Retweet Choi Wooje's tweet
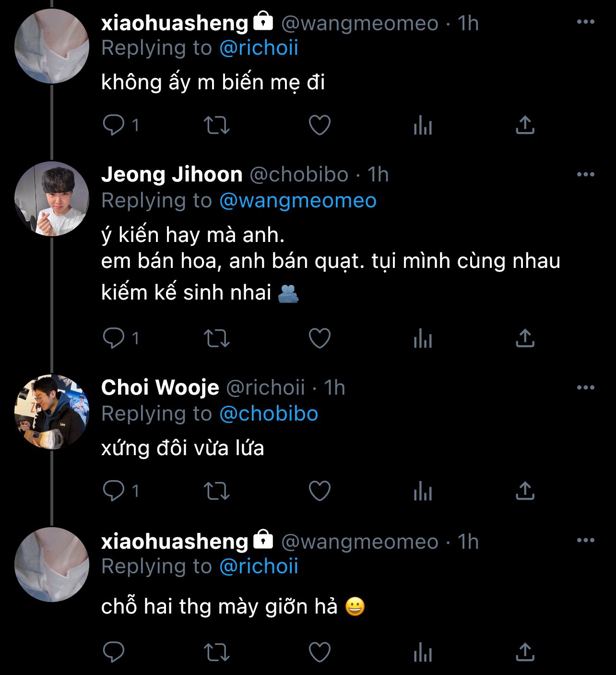Image resolution: width=616 pixels, height=675 pixels. tap(217, 491)
